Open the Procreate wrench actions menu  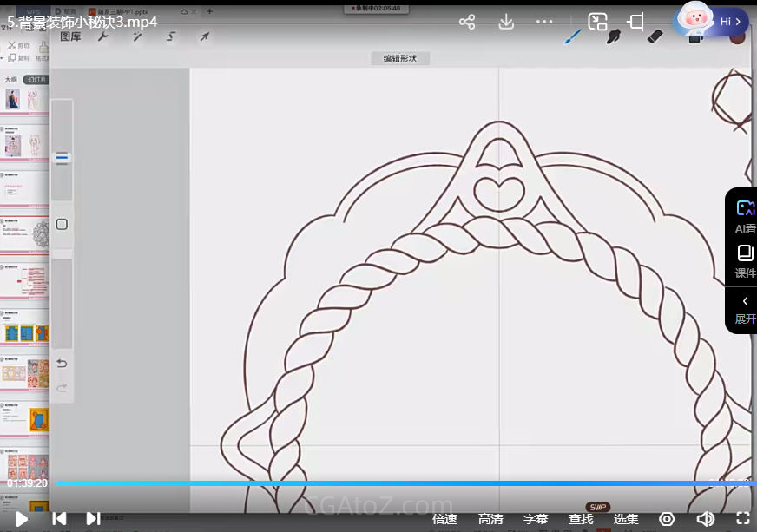tap(102, 36)
